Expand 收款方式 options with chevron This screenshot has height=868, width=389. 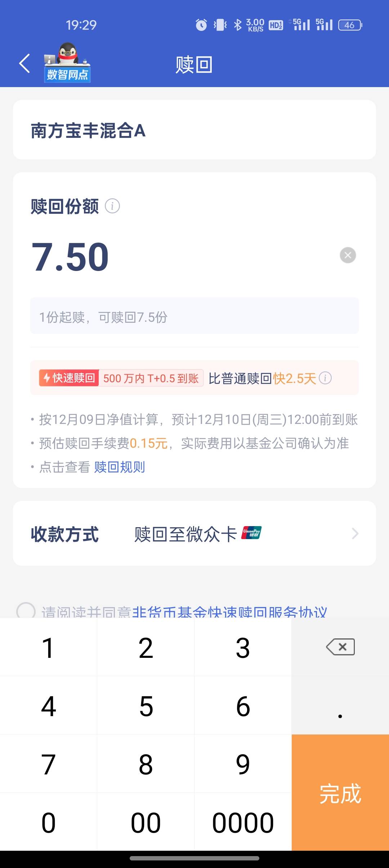pos(355,533)
